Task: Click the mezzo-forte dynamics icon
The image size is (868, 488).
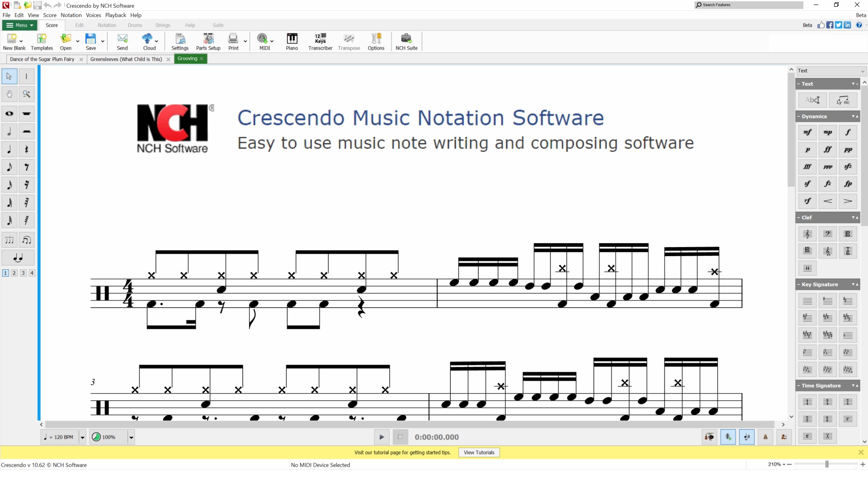Action: click(807, 132)
